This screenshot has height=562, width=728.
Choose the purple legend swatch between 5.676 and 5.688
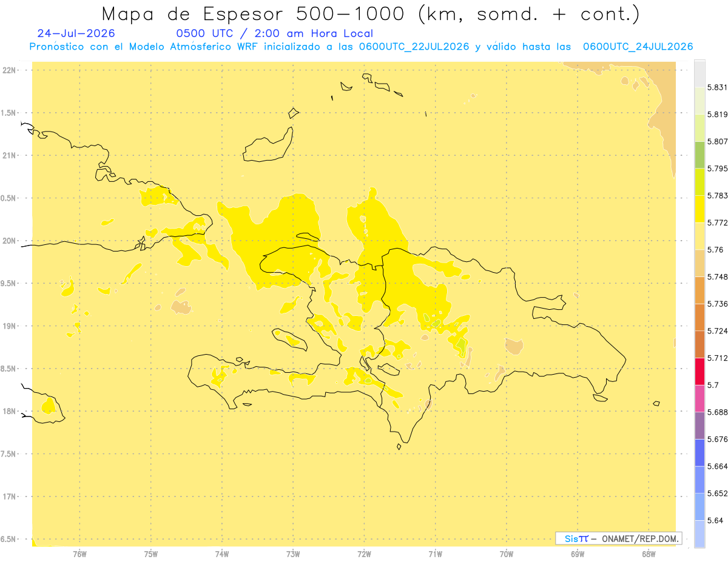[x=699, y=425]
